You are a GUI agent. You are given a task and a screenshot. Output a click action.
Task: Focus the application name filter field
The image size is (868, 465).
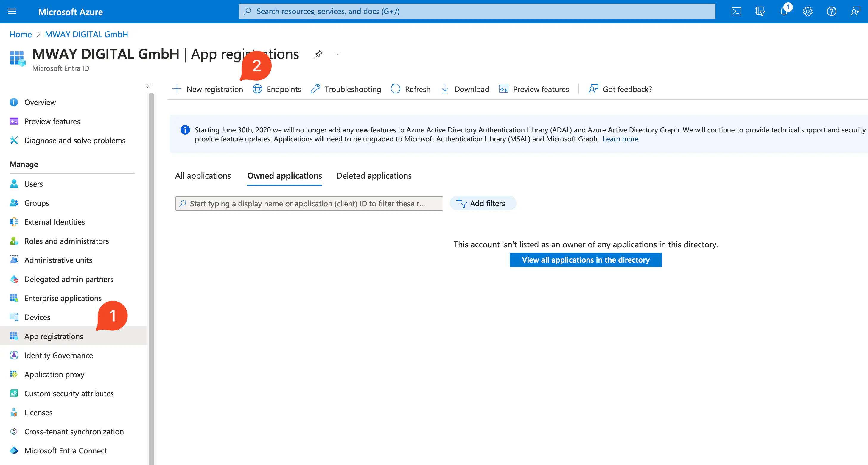pyautogui.click(x=309, y=204)
